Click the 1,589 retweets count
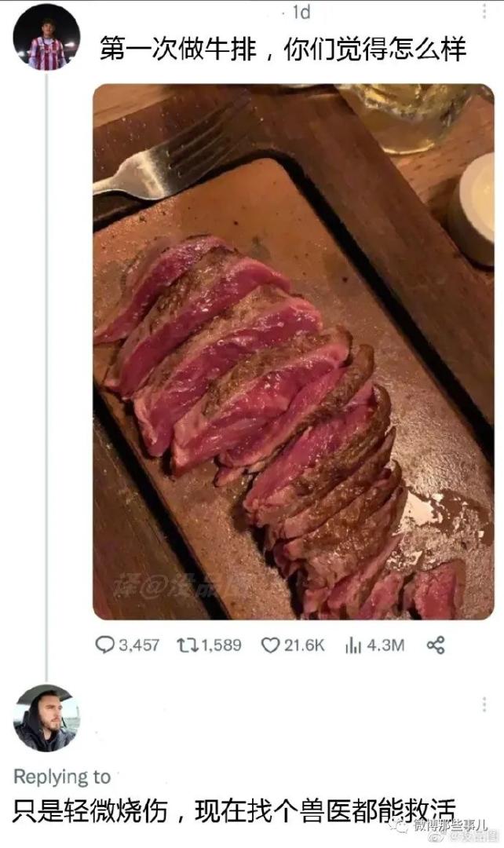The height and width of the screenshot is (848, 504). click(x=221, y=645)
